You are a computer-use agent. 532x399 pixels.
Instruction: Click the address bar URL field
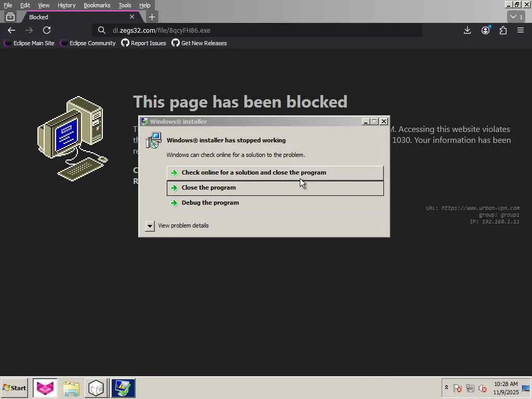point(258,30)
